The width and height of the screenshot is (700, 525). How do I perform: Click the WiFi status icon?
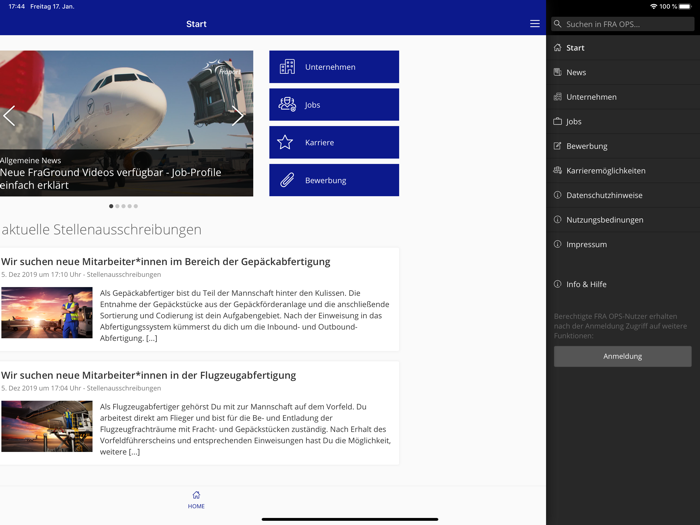point(654,6)
